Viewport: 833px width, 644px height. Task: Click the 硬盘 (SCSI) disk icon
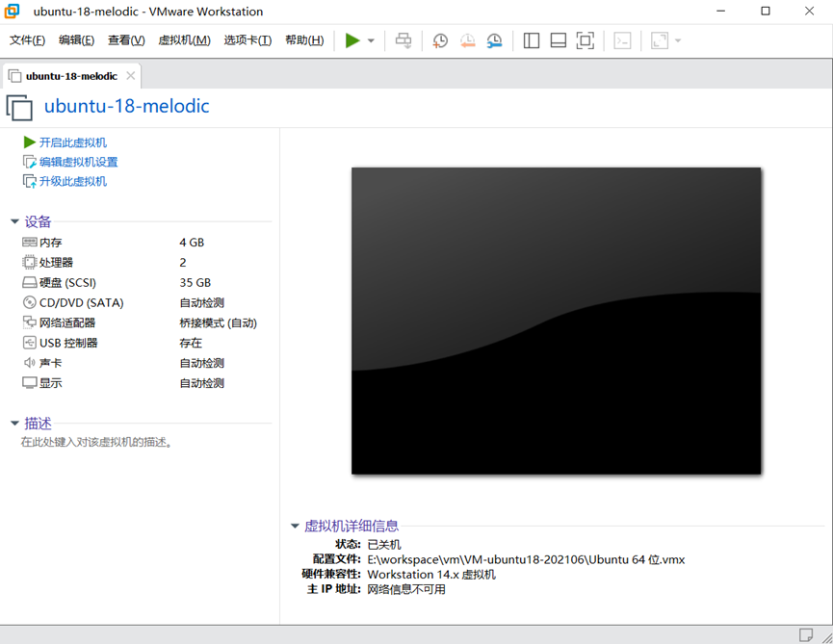tap(29, 282)
